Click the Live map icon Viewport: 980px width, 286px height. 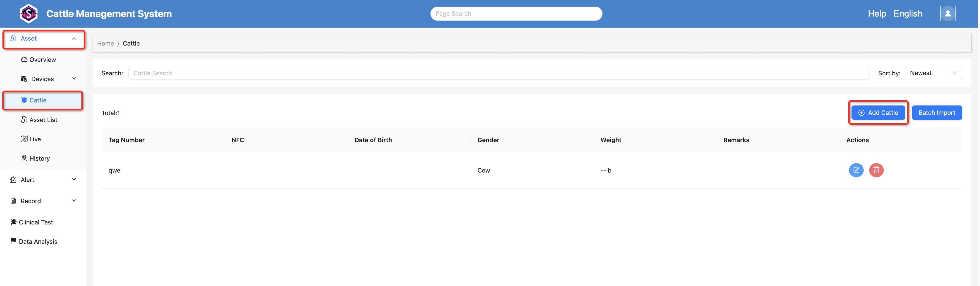(x=24, y=139)
